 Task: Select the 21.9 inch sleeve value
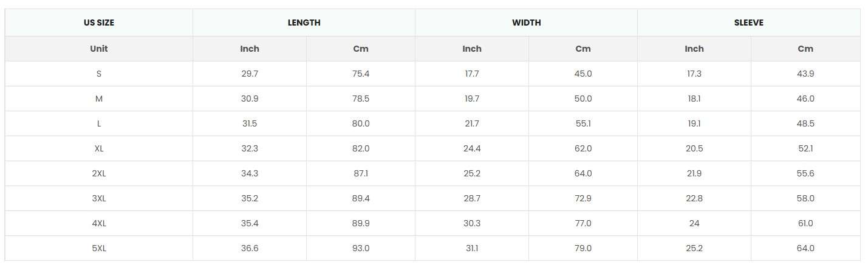click(x=694, y=173)
